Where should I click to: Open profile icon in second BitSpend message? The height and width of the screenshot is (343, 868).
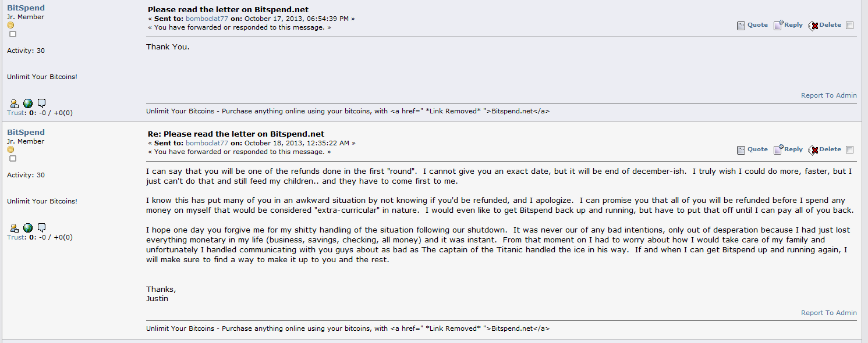(x=15, y=228)
